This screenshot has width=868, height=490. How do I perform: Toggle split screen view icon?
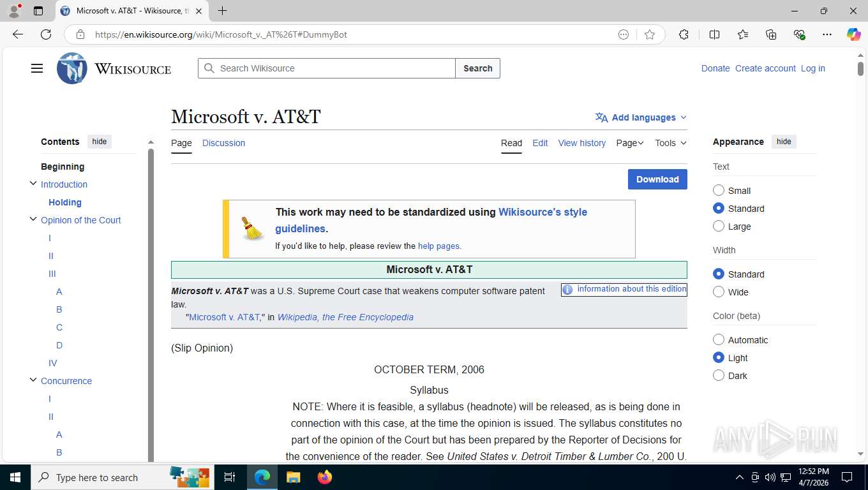tap(714, 34)
